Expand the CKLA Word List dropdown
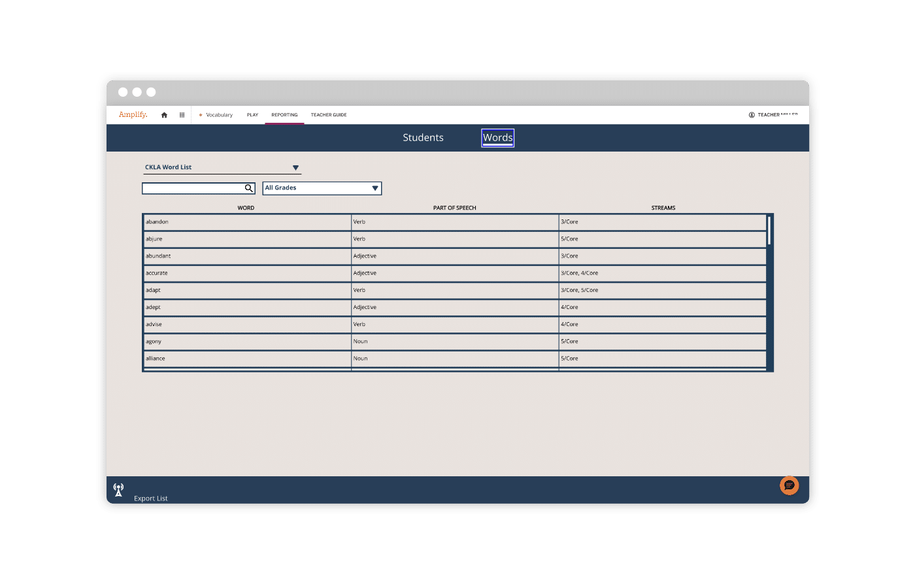The width and height of the screenshot is (915, 588). (x=295, y=168)
